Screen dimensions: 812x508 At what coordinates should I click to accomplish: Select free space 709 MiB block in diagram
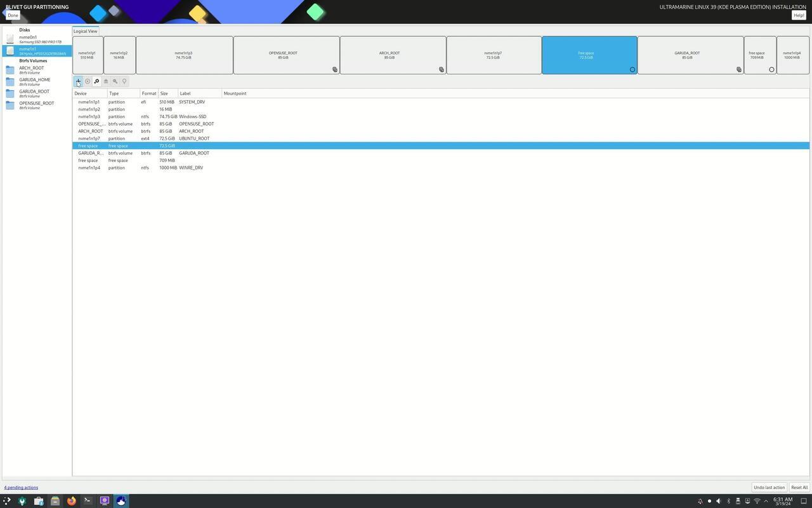click(x=760, y=55)
